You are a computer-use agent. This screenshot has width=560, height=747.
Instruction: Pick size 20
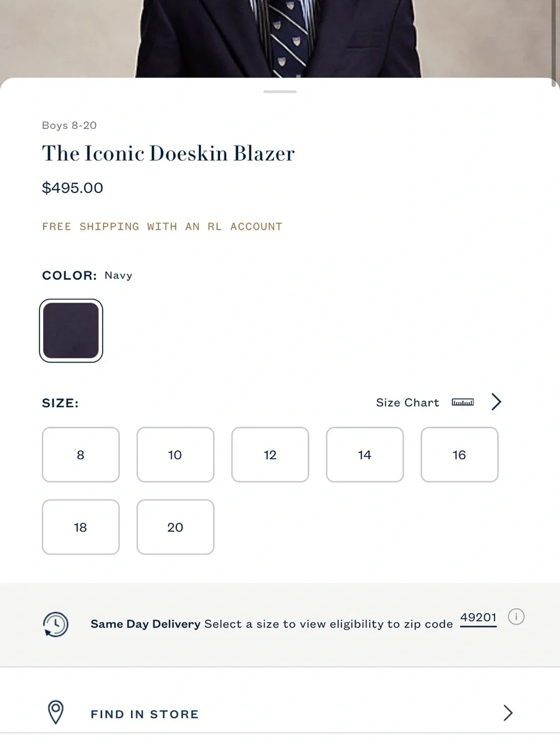coord(175,527)
